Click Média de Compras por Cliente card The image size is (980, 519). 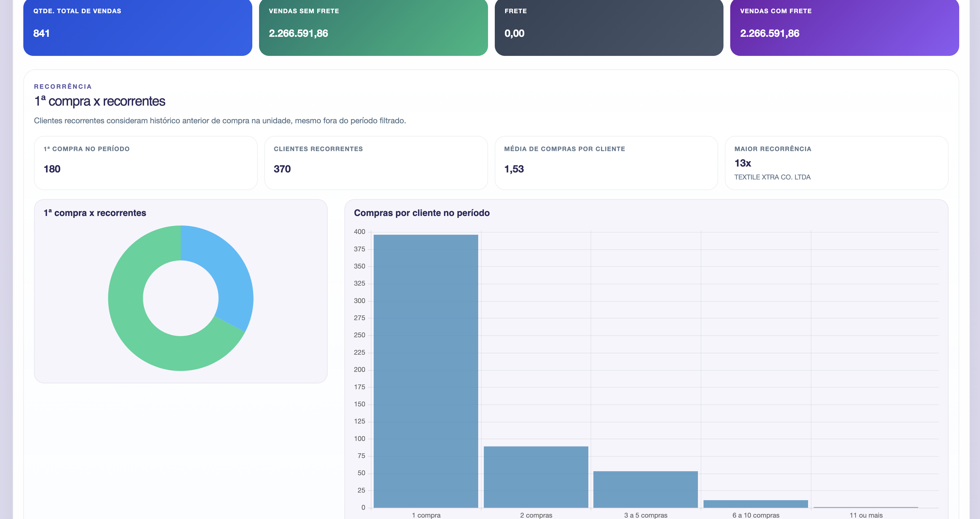(606, 163)
